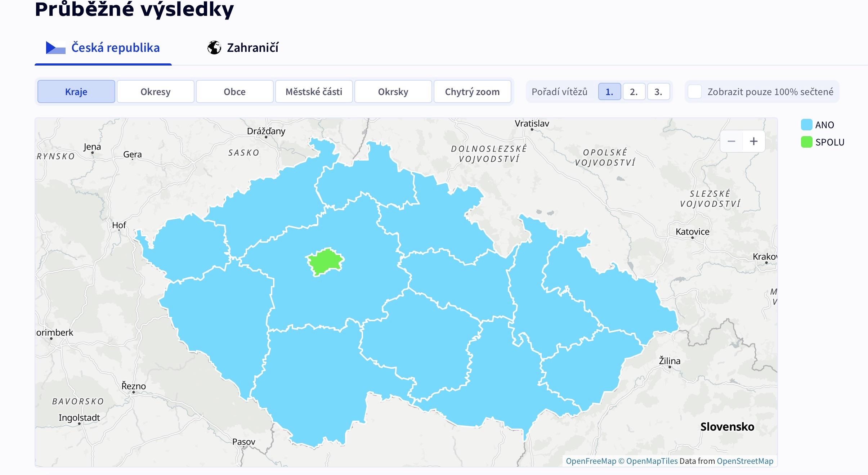Select winner rank 1.
The image size is (868, 475).
coord(609,92)
